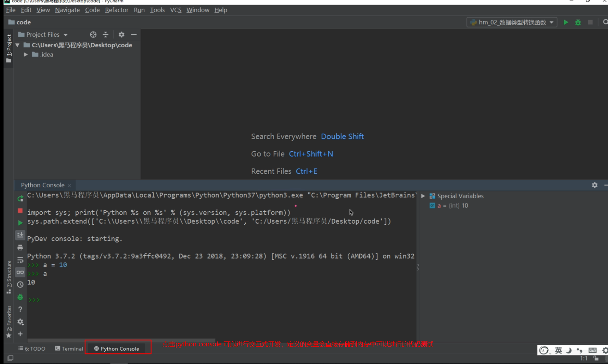Click the IME keyboard icon
The image size is (608, 364).
pyautogui.click(x=592, y=350)
